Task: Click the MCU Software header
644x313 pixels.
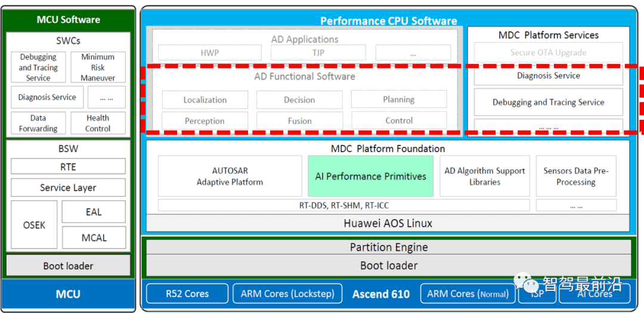Action: (x=68, y=19)
